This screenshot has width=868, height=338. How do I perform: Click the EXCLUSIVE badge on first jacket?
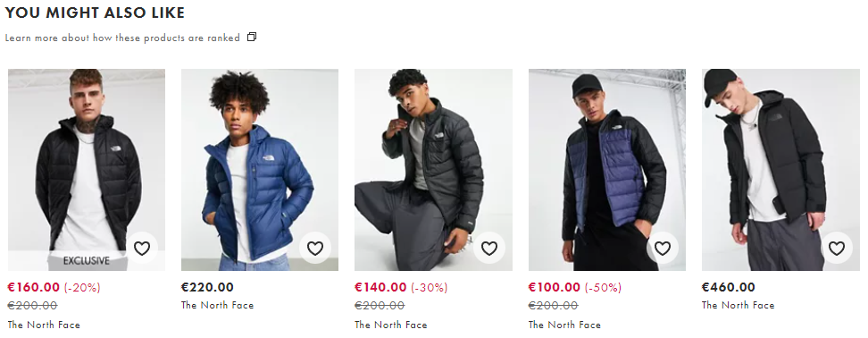(87, 260)
